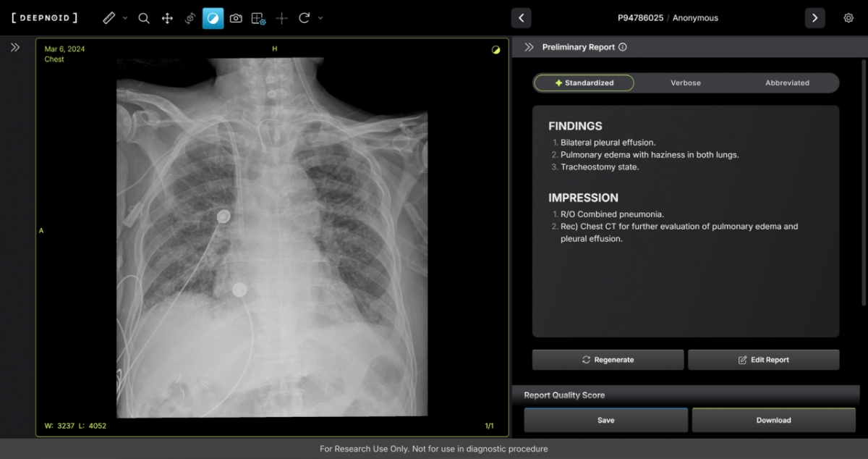
Task: Go to the previous patient
Action: 521,18
